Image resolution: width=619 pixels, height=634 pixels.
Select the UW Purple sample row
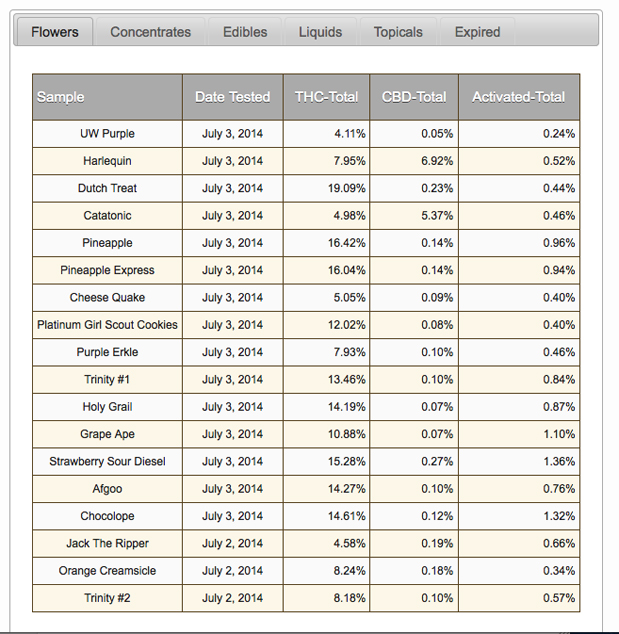tap(107, 134)
